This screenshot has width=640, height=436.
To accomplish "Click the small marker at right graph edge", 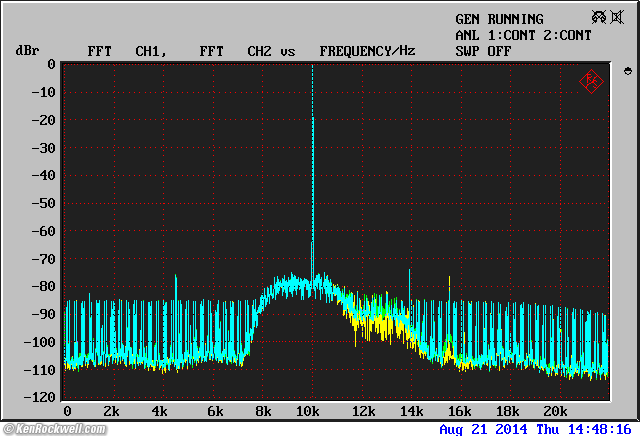I will 627,72.
